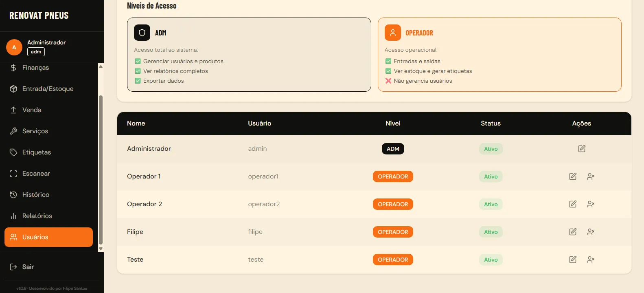Click the ADM level badge for Administrador
Viewport: 644px width, 293px height.
pyautogui.click(x=393, y=149)
